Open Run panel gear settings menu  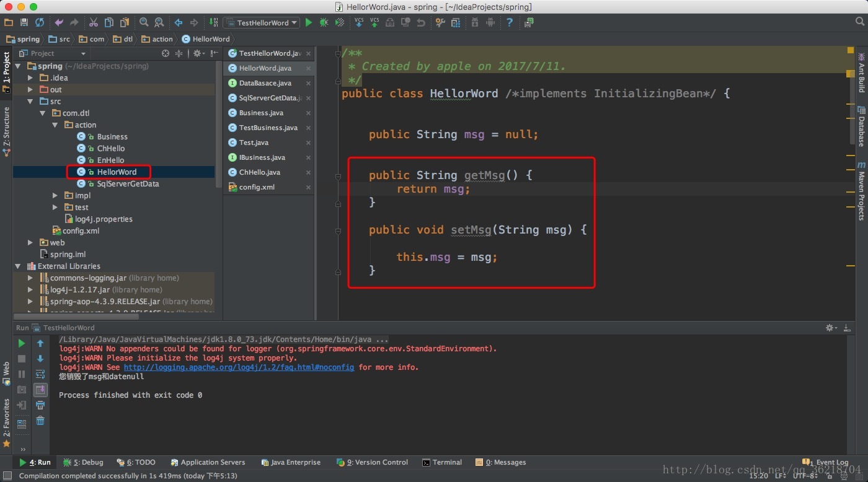point(831,327)
